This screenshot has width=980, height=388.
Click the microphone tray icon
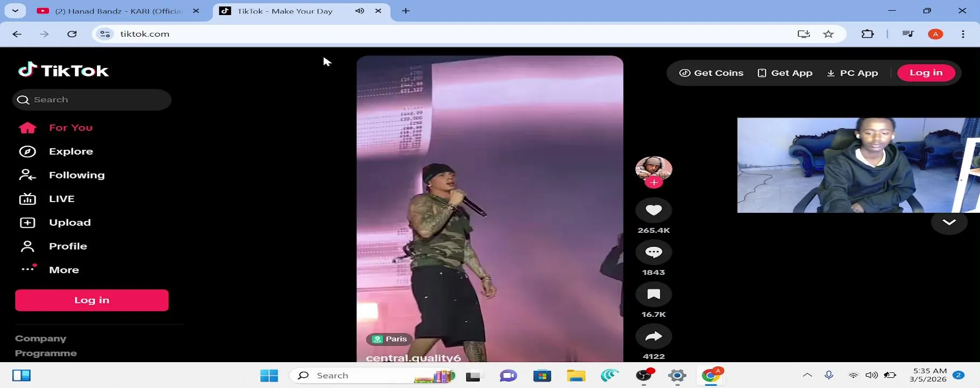click(829, 375)
